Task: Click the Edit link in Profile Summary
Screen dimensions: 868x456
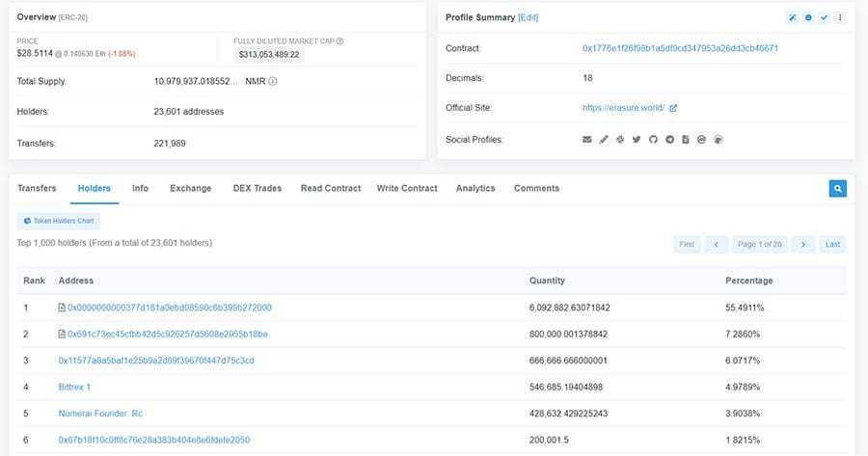Action: pos(529,17)
